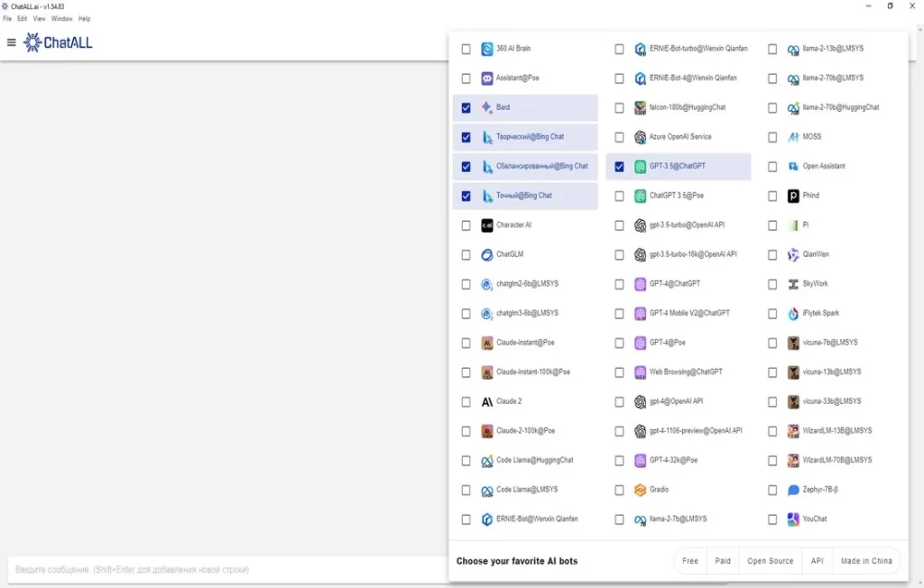Click the ChatGLM bot icon
This screenshot has height=588, width=924.
click(486, 254)
